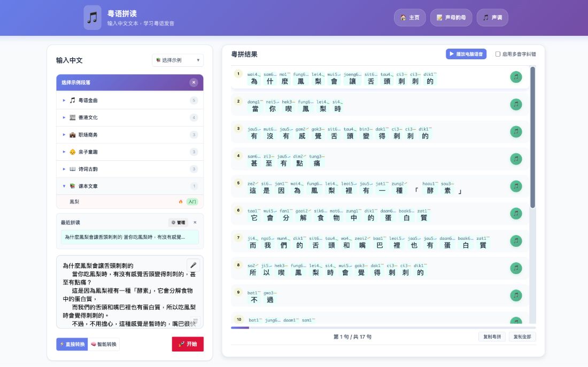This screenshot has width=588, height=367.
Task: Play audio for sentence 3
Action: (516, 131)
